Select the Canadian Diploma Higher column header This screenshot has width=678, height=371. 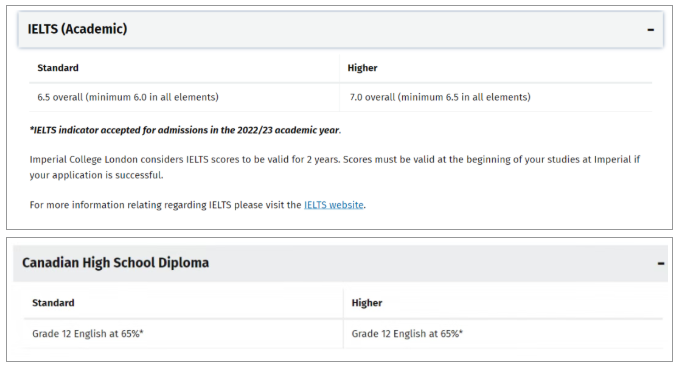tap(367, 303)
